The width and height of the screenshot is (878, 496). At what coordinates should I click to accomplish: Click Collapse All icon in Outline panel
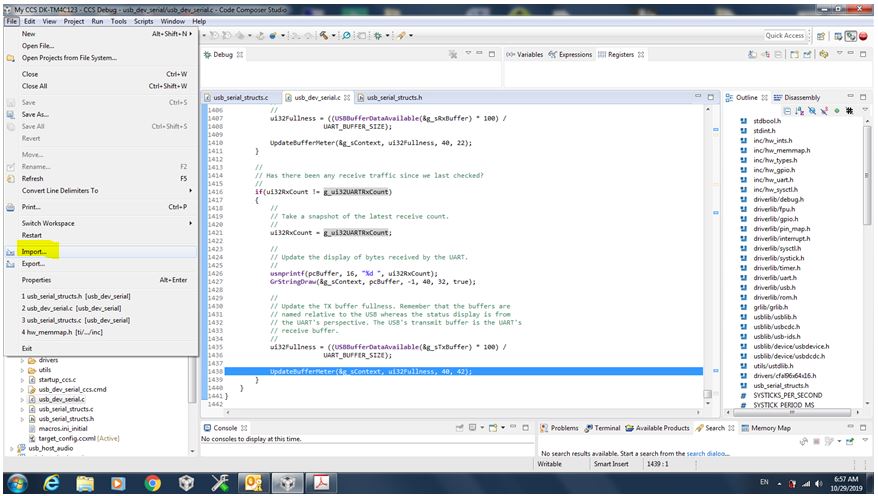787,111
